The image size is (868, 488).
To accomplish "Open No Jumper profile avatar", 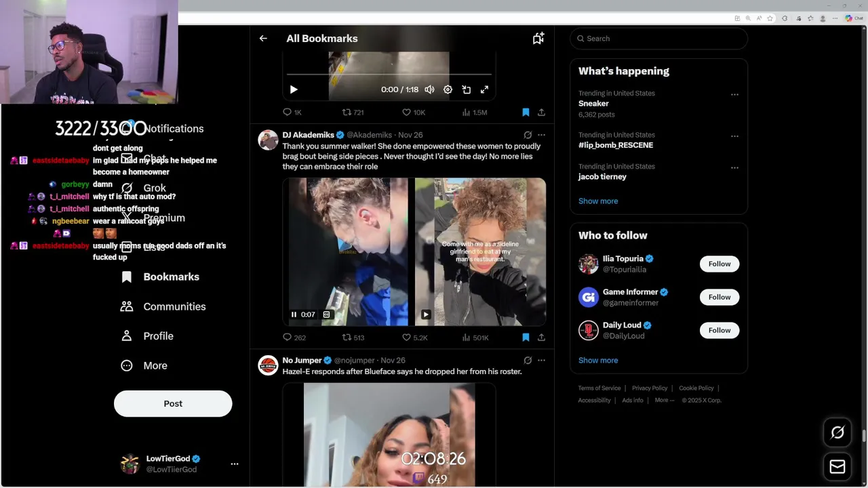I will coord(268,365).
